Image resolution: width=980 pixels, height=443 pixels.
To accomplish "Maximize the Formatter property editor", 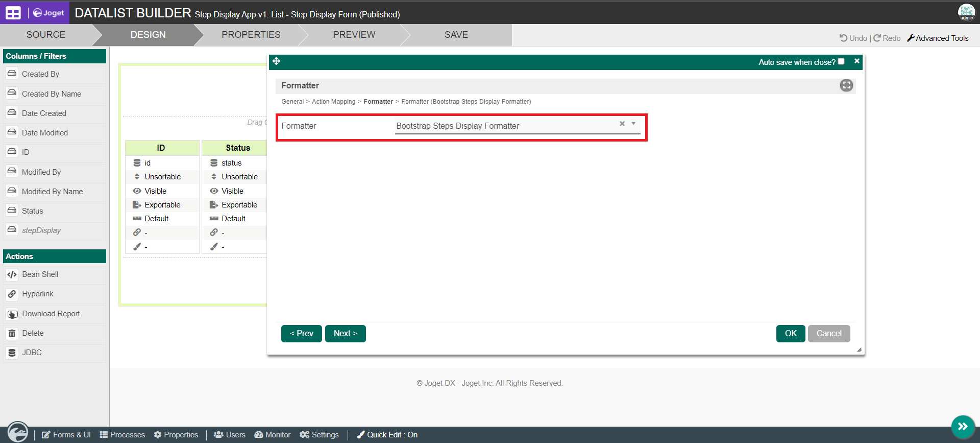I will [x=846, y=85].
